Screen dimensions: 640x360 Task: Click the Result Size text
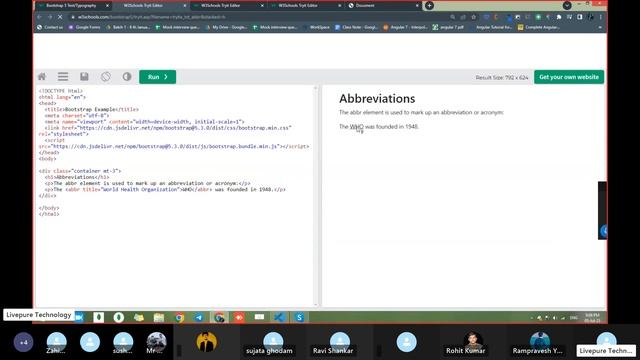tap(502, 77)
